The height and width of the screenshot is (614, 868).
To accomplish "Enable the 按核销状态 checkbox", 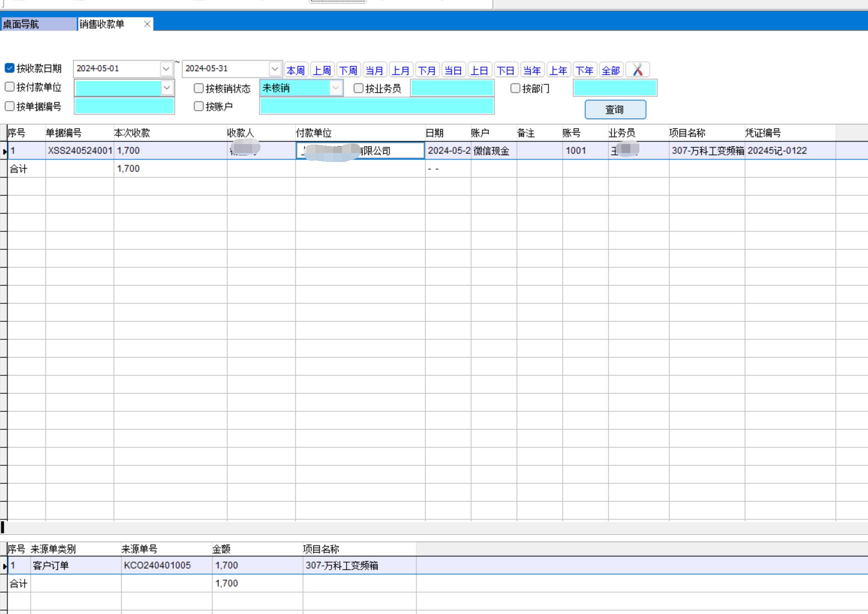I will (199, 88).
